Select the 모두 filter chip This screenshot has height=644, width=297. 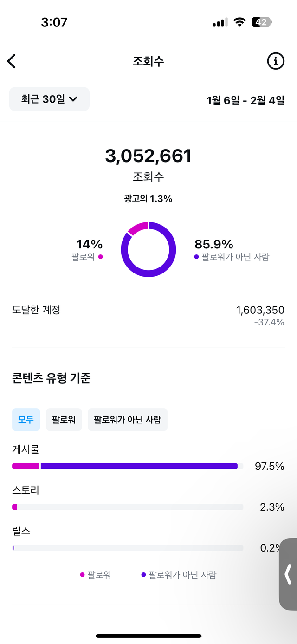click(x=26, y=420)
